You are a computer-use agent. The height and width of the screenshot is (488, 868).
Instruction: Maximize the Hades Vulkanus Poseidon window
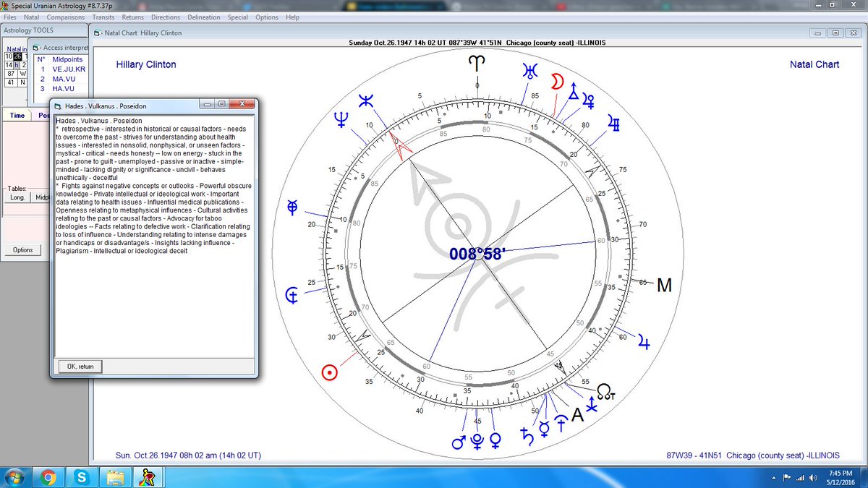[222, 105]
